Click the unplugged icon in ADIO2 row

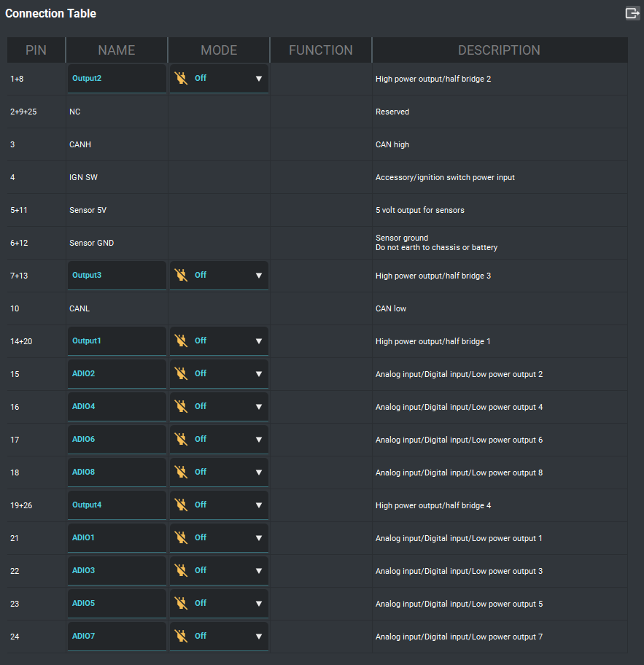[181, 374]
